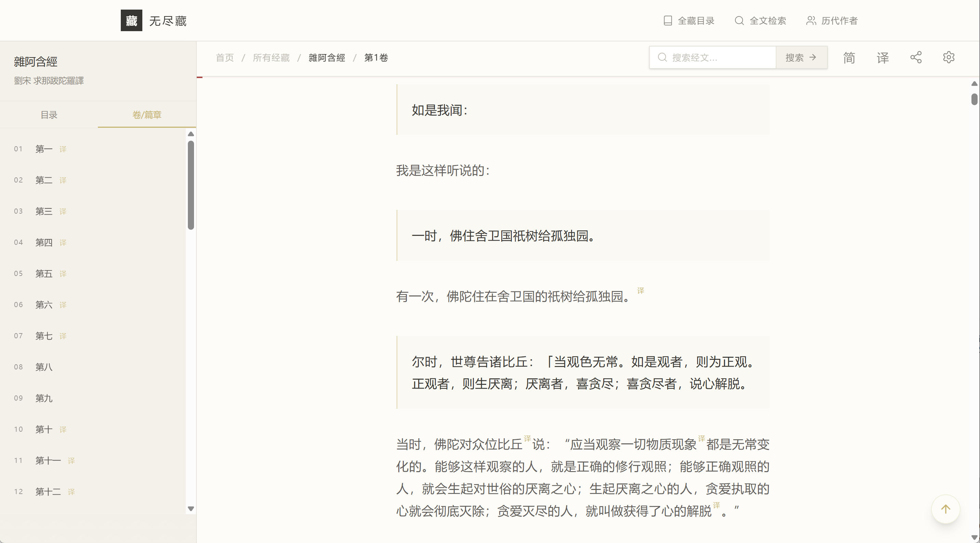Click translator name 劉宋 求那跋陀羅譯

tap(49, 81)
